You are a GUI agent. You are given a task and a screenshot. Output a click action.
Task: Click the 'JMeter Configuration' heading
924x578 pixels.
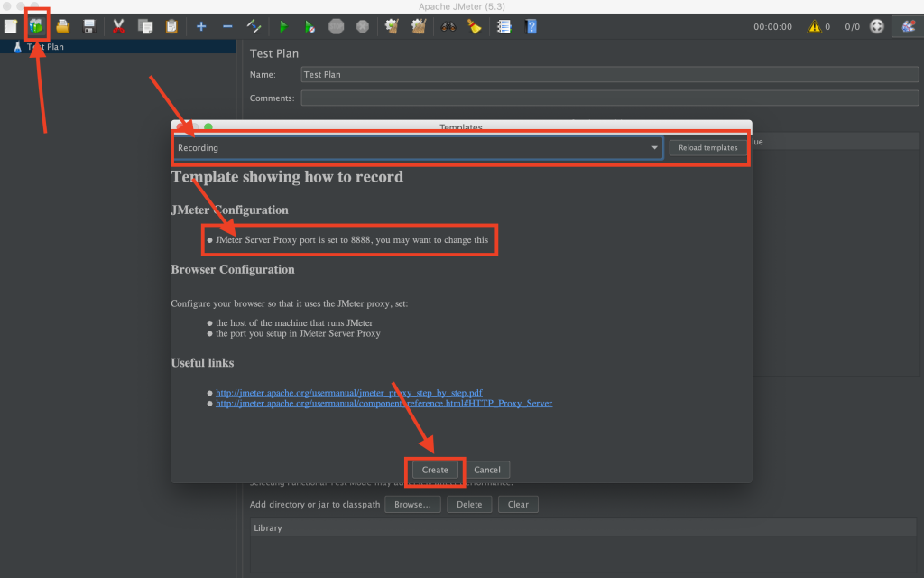pos(230,210)
